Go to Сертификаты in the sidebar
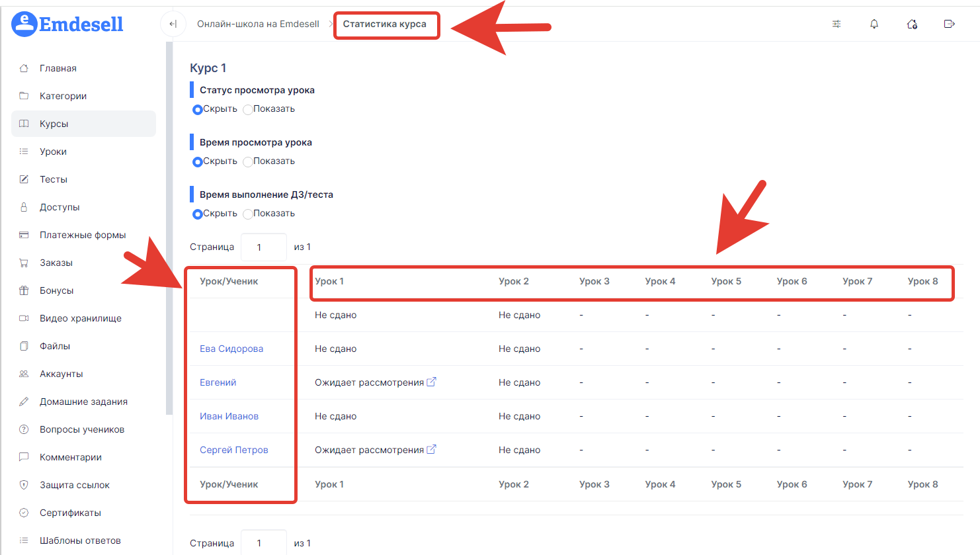980x555 pixels. pyautogui.click(x=70, y=513)
